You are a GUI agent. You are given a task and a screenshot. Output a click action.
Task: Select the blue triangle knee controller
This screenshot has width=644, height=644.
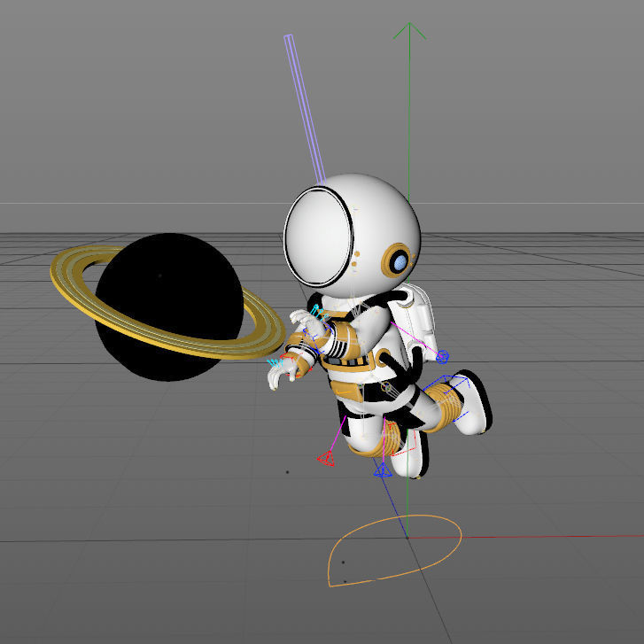pos(383,470)
